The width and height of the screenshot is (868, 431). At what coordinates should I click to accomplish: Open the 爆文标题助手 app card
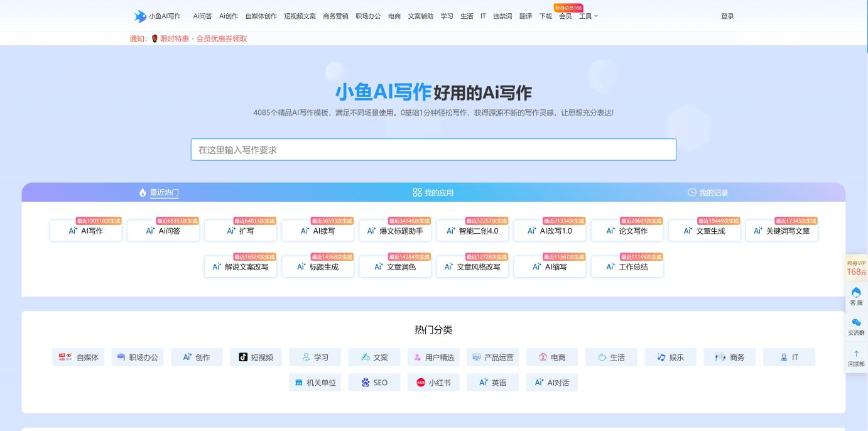tap(395, 231)
